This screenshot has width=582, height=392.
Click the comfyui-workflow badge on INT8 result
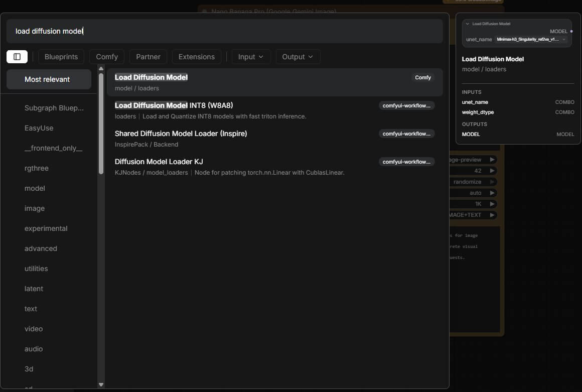pos(406,106)
